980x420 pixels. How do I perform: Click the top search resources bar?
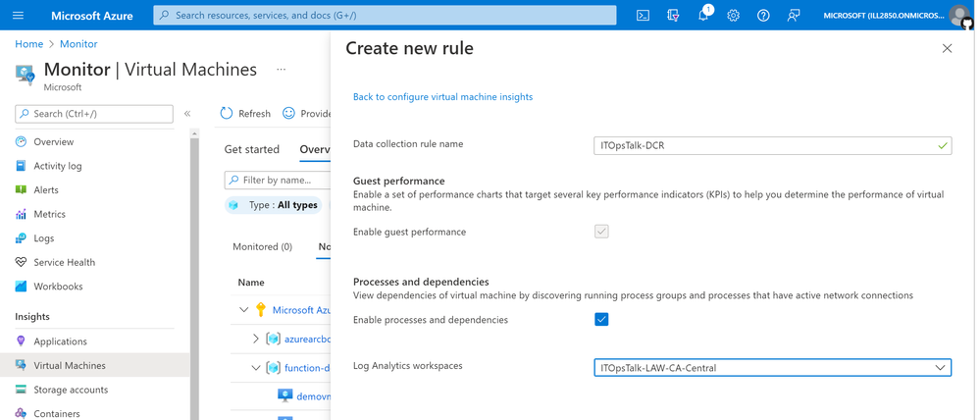(385, 15)
